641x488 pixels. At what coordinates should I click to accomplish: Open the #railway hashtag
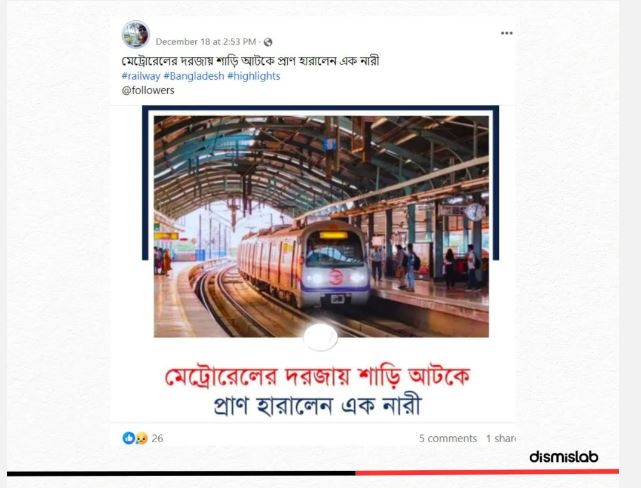click(x=141, y=76)
